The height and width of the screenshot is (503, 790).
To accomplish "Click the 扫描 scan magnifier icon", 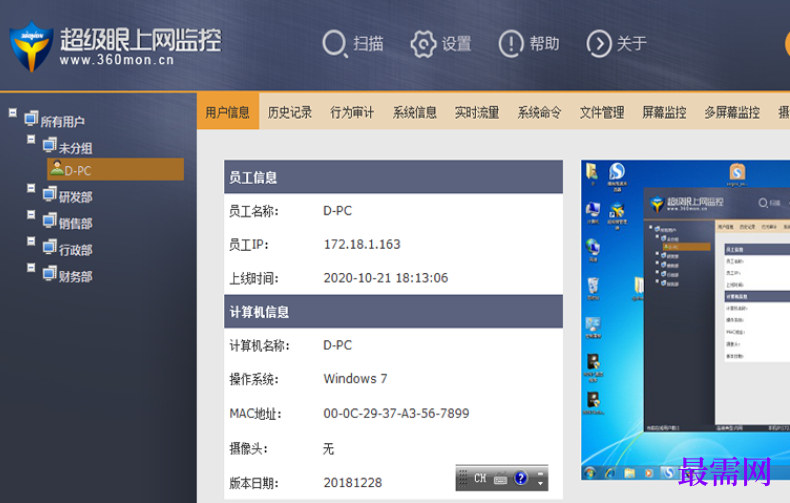I will (x=335, y=44).
